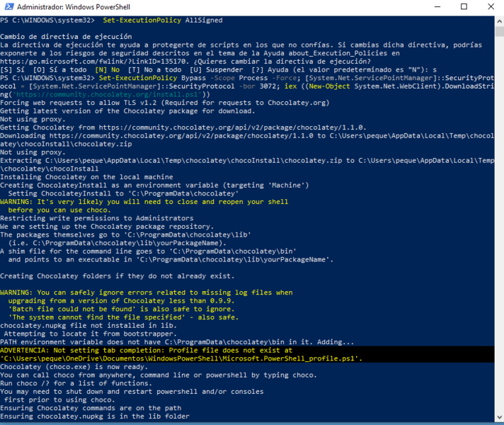The height and width of the screenshot is (425, 504).
Task: Click the vertical scrollbar thumb
Action: (x=499, y=32)
